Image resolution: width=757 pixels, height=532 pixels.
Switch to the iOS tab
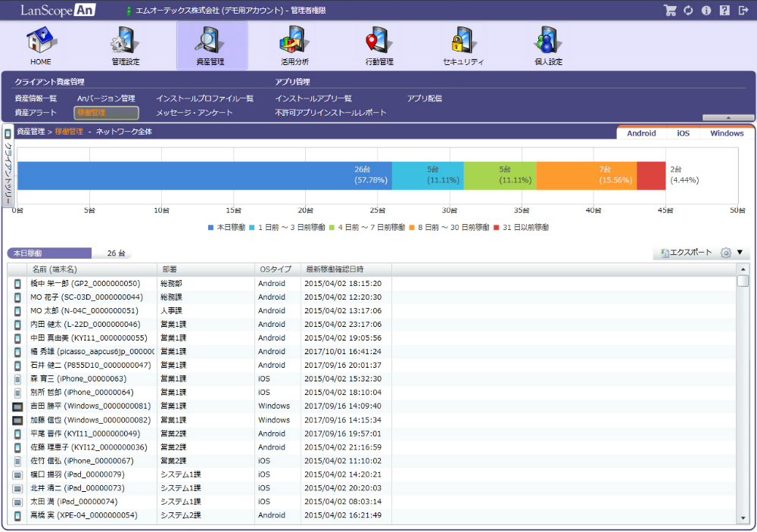click(x=683, y=133)
